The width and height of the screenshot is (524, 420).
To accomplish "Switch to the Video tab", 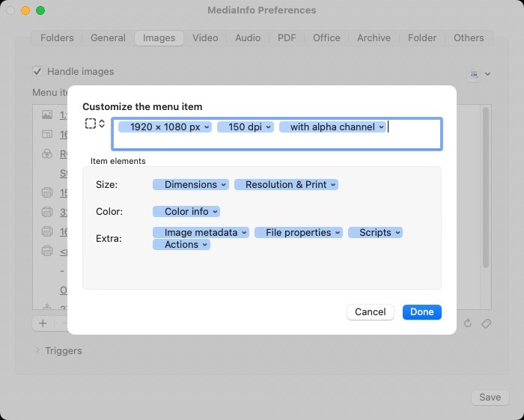I will [x=205, y=38].
